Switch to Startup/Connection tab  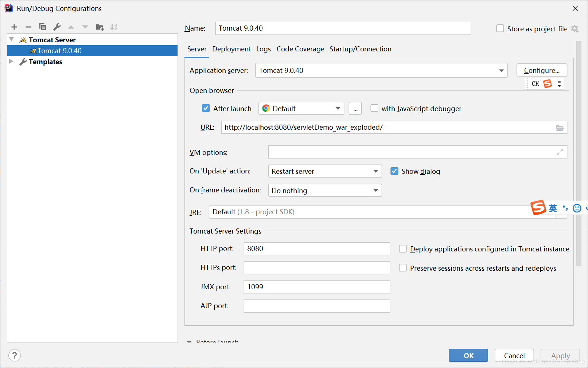(361, 49)
